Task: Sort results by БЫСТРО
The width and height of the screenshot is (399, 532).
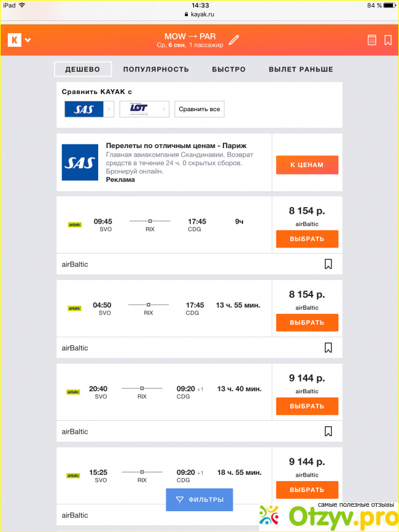Action: click(229, 69)
